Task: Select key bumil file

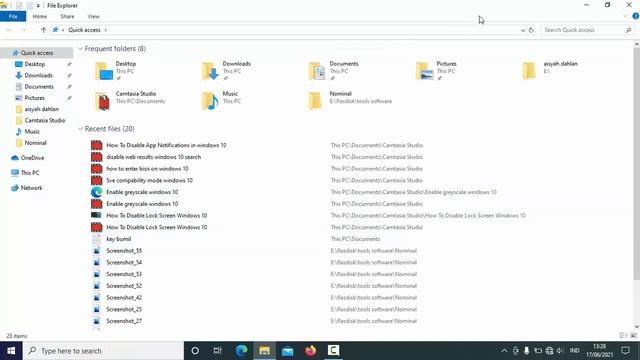Action: pyautogui.click(x=118, y=239)
